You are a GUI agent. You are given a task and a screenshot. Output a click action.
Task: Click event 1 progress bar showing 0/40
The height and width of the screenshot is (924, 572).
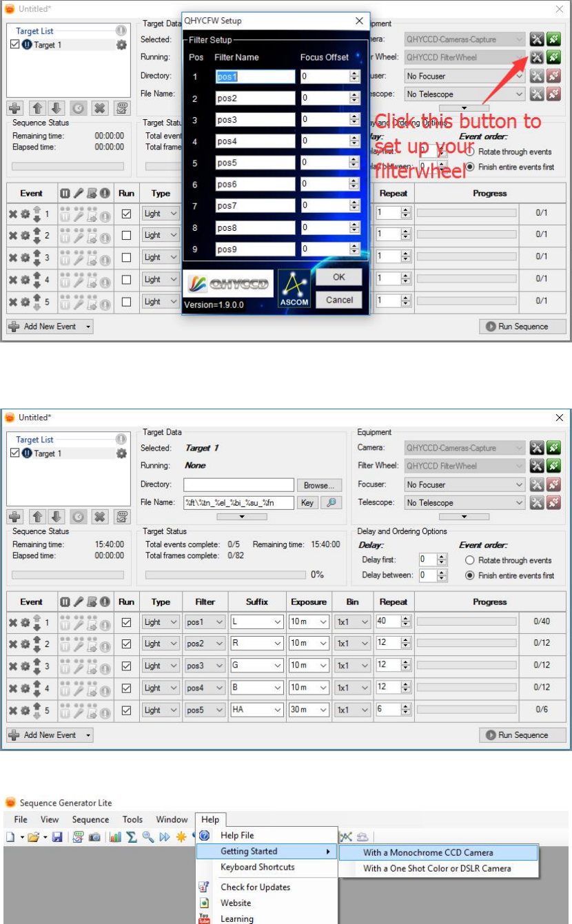pos(466,622)
